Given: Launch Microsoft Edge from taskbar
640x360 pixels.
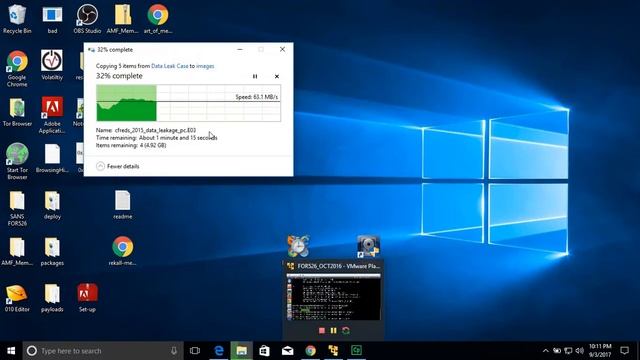Looking at the screenshot, I should point(219,351).
